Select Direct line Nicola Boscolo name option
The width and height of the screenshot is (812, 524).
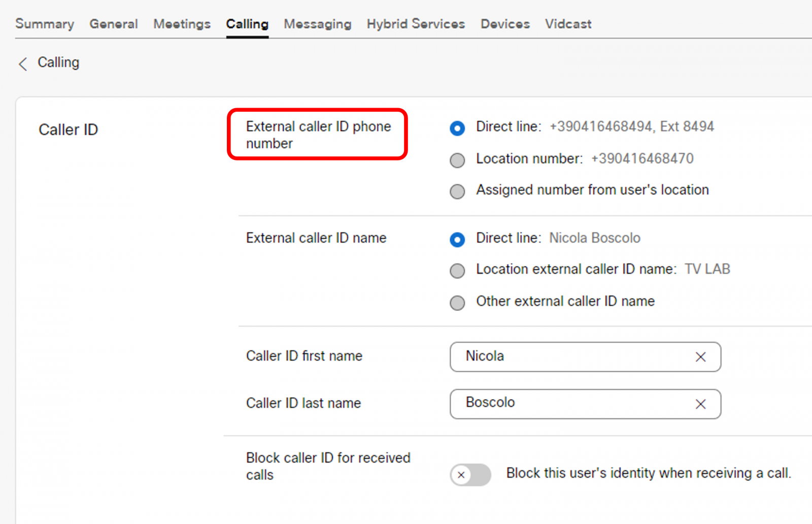tap(457, 240)
